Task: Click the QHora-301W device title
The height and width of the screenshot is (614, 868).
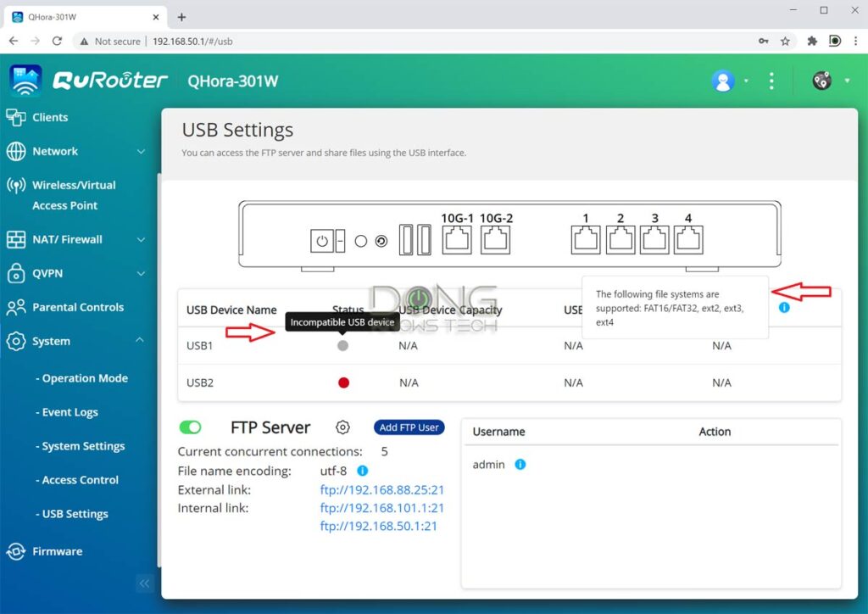Action: 233,81
